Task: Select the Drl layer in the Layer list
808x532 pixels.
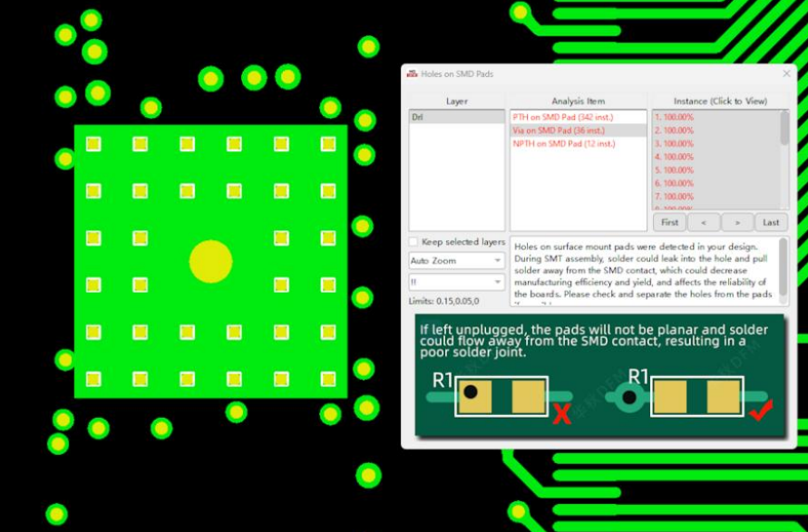Action: (456, 118)
